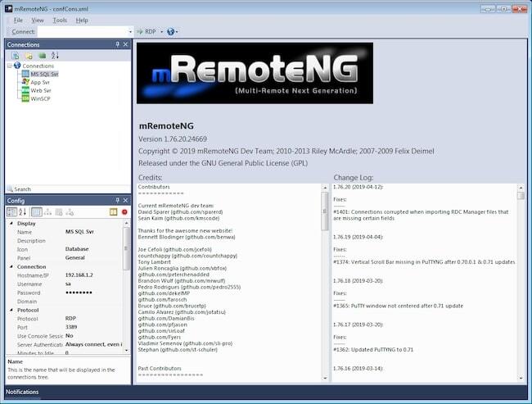Close the Config panel
The width and height of the screenshot is (532, 404).
[125, 201]
